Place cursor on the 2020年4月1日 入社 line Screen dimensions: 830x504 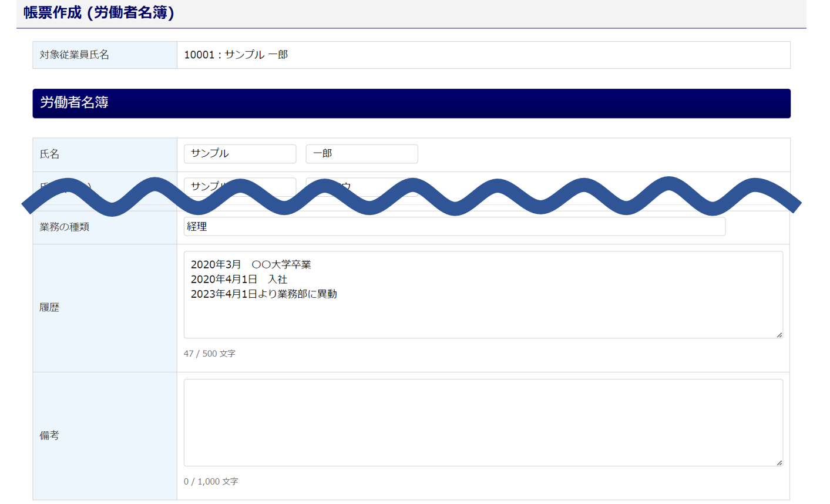pos(239,280)
